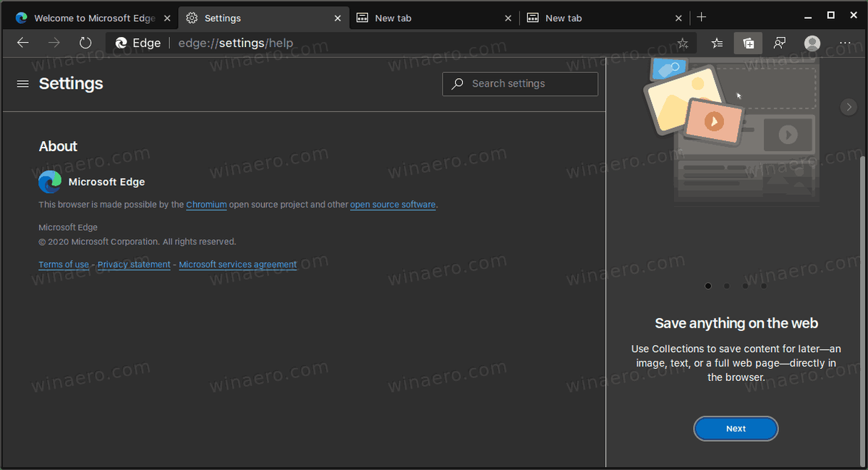Select the fourth carousel page dot
Screen dimensions: 868x470
click(764, 286)
